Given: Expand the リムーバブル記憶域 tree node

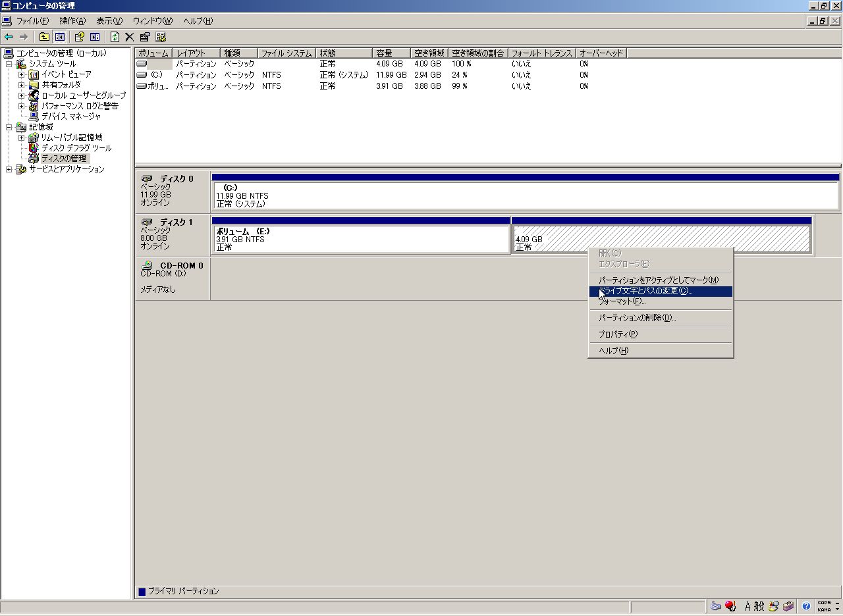Looking at the screenshot, I should (21, 138).
